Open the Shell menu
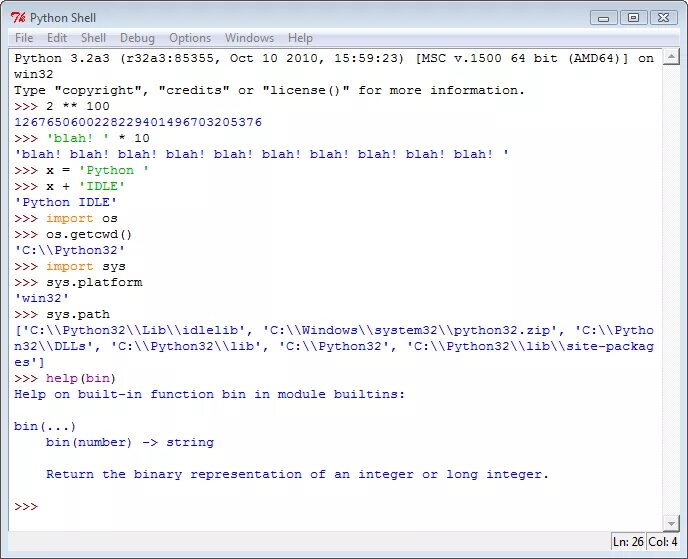 pos(93,38)
